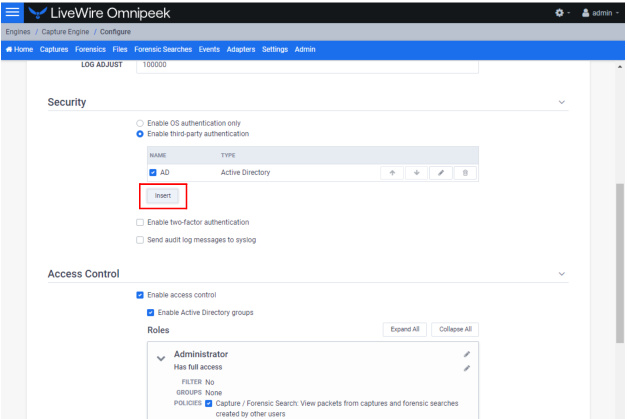The height and width of the screenshot is (419, 627).
Task: Collapse the Access Control section
Action: (x=562, y=274)
